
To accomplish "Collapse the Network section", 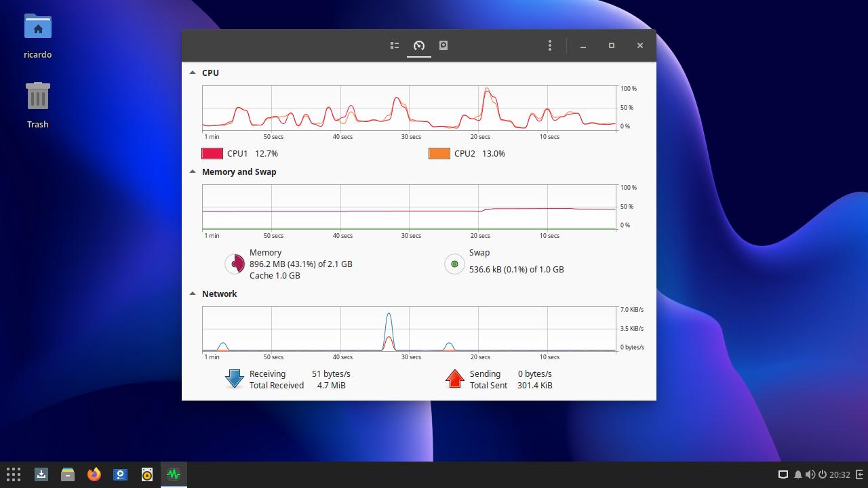I will [x=193, y=293].
